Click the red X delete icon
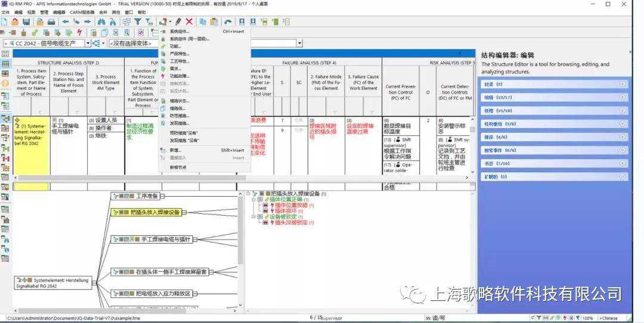The width and height of the screenshot is (644, 323). coord(189,22)
